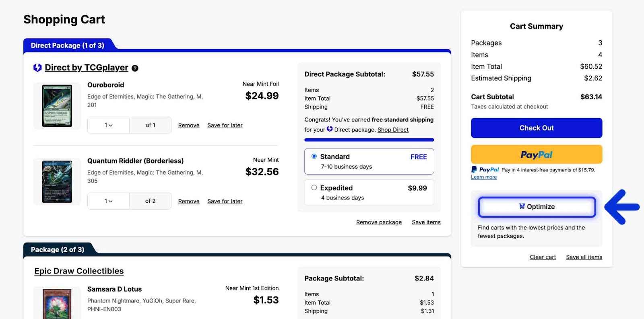Pay with the yellow PayPal button
Image resolution: width=644 pixels, height=319 pixels.
[536, 154]
